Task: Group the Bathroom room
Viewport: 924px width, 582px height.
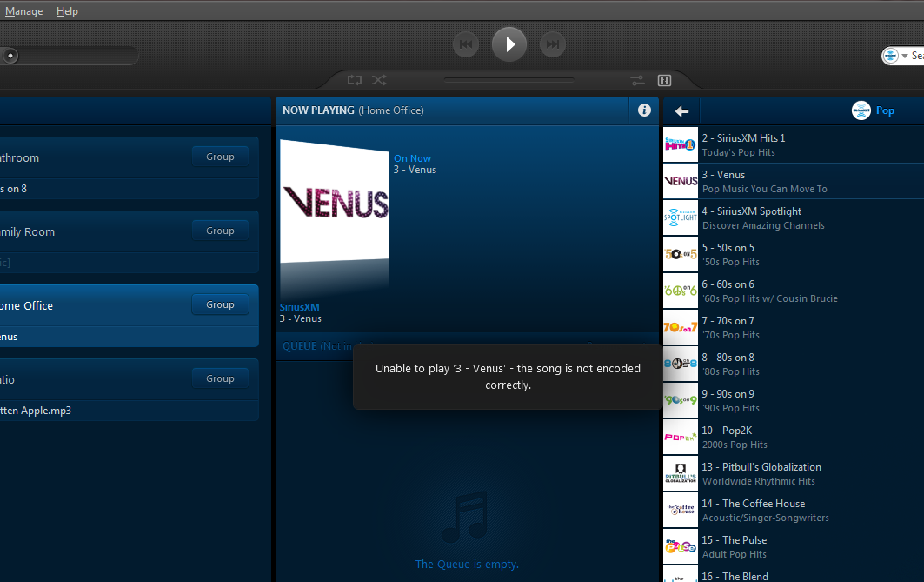Action: [x=220, y=157]
